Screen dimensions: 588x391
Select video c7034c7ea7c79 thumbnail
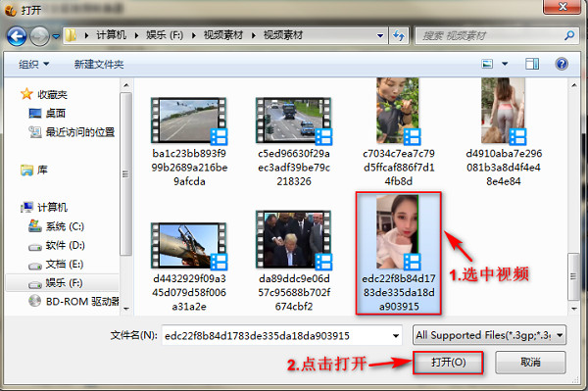click(x=398, y=112)
